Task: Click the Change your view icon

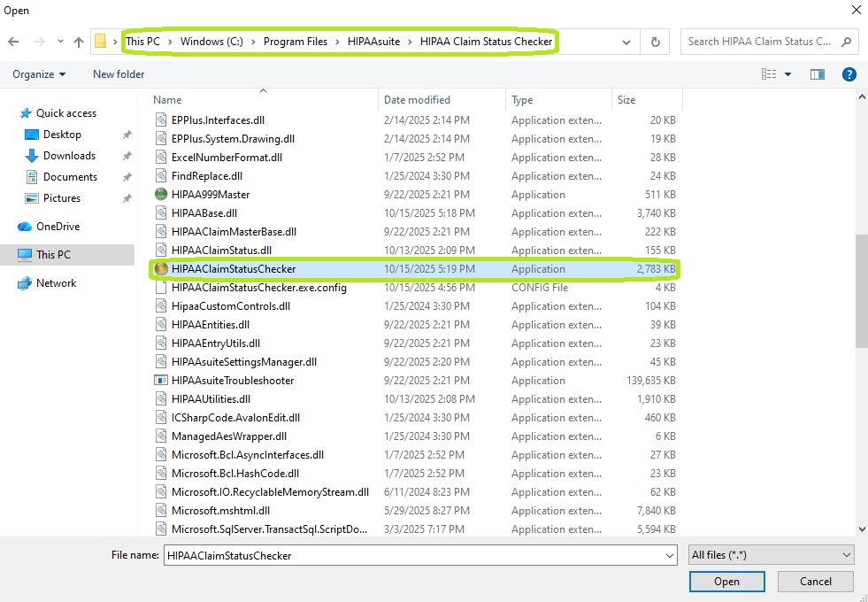Action: pyautogui.click(x=768, y=74)
